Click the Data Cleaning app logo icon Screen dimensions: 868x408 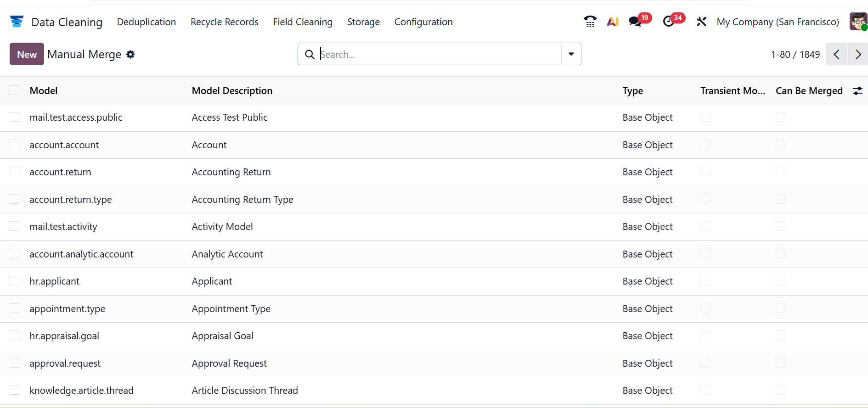(17, 22)
